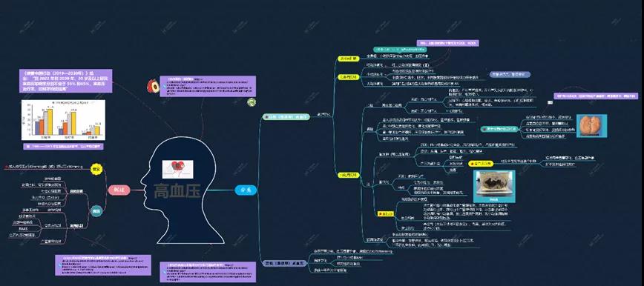Click the yellow starred 脑出血 node
The image size is (644, 286).
(x=385, y=214)
